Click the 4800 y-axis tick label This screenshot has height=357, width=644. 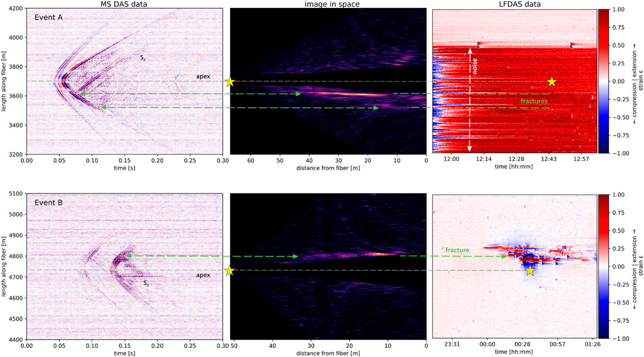(x=16, y=256)
